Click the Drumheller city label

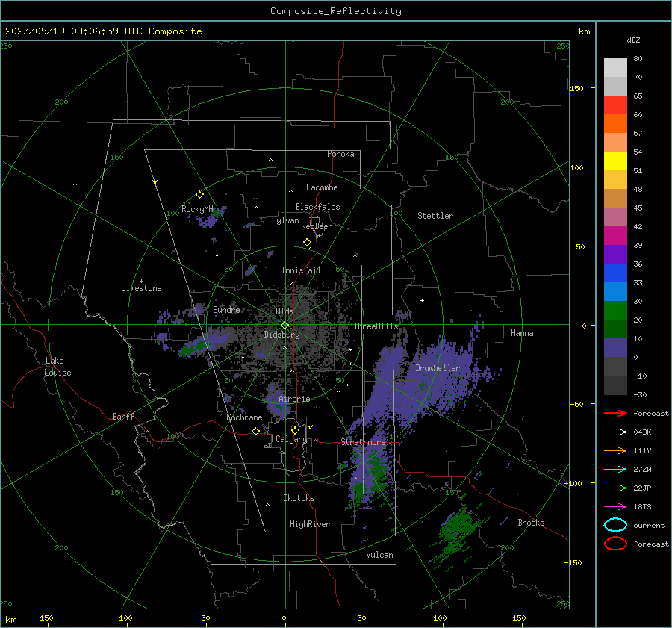click(438, 368)
